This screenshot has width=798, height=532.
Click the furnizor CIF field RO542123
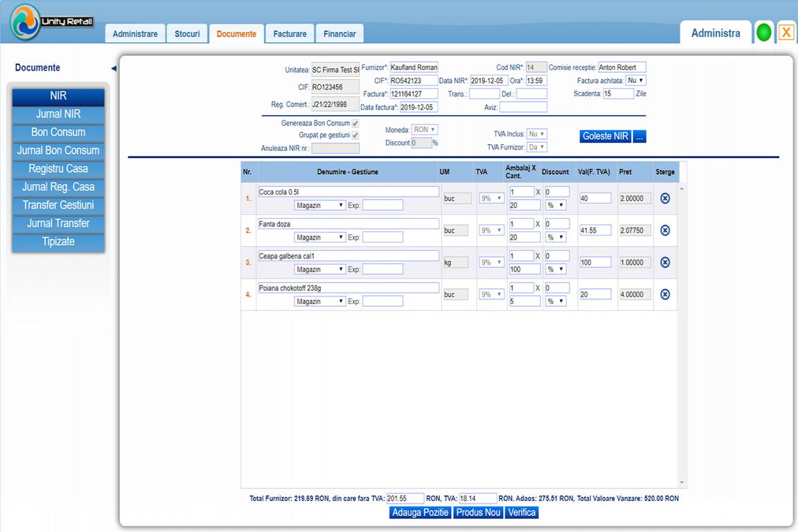[x=414, y=80]
